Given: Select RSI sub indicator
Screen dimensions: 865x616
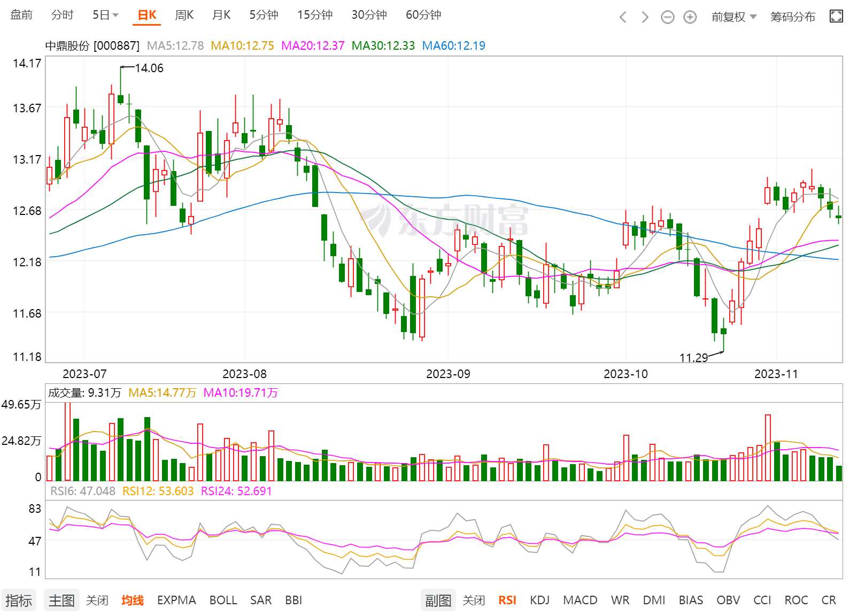Looking at the screenshot, I should (x=507, y=600).
